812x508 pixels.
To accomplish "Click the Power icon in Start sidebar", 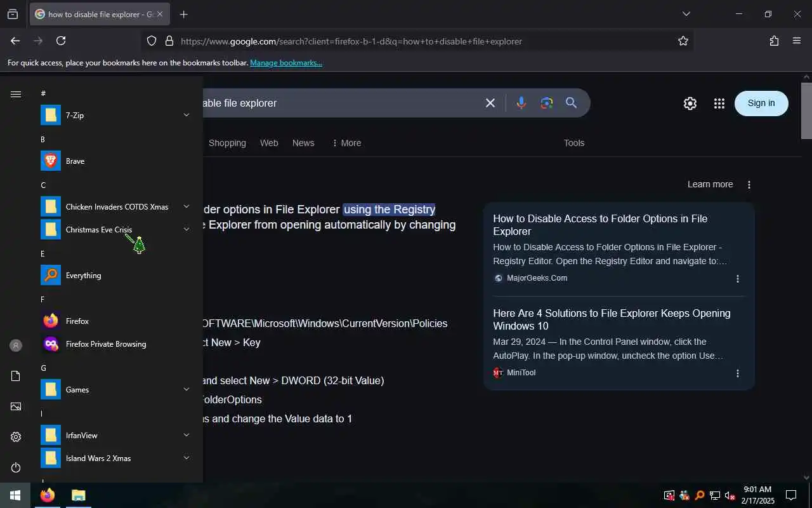I will (x=16, y=467).
